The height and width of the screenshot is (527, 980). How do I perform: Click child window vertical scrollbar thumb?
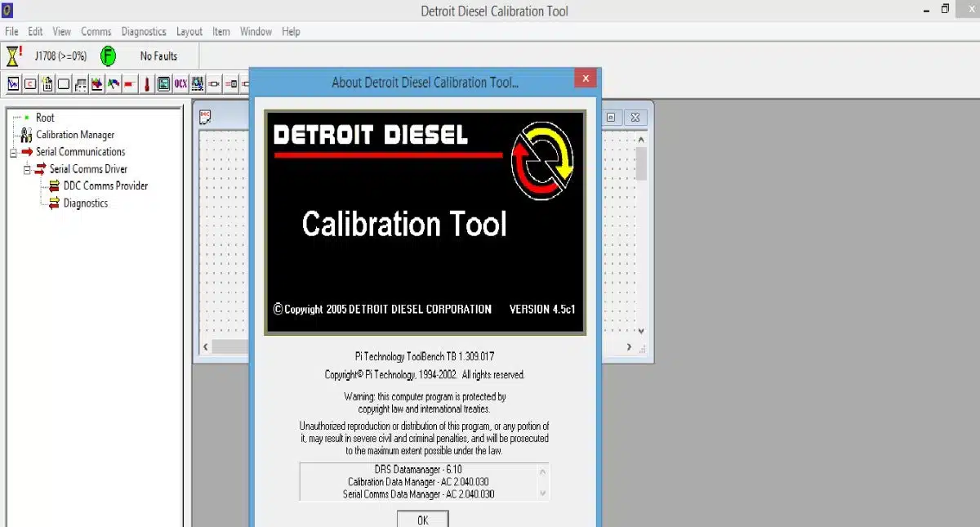641,163
